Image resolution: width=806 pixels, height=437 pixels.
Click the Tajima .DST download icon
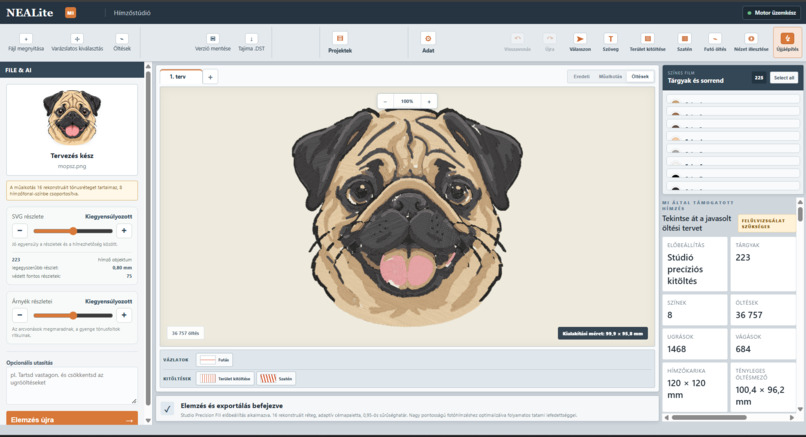[251, 39]
